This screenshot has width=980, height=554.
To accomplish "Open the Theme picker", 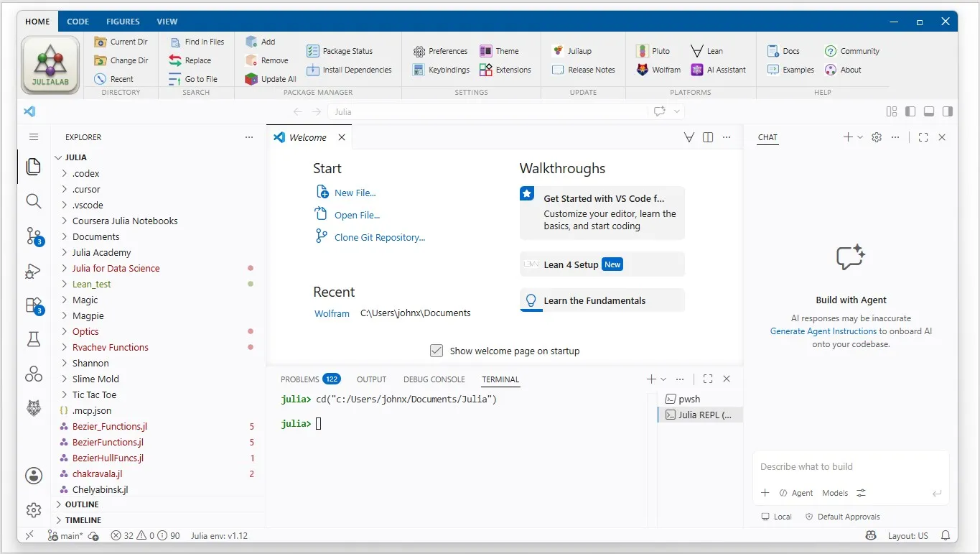I will pyautogui.click(x=499, y=51).
